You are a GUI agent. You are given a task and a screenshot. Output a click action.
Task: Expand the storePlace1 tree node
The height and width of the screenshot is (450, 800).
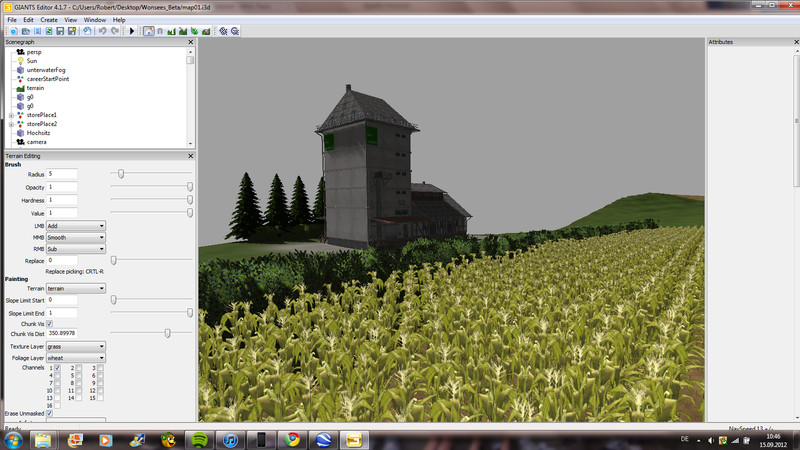11,115
